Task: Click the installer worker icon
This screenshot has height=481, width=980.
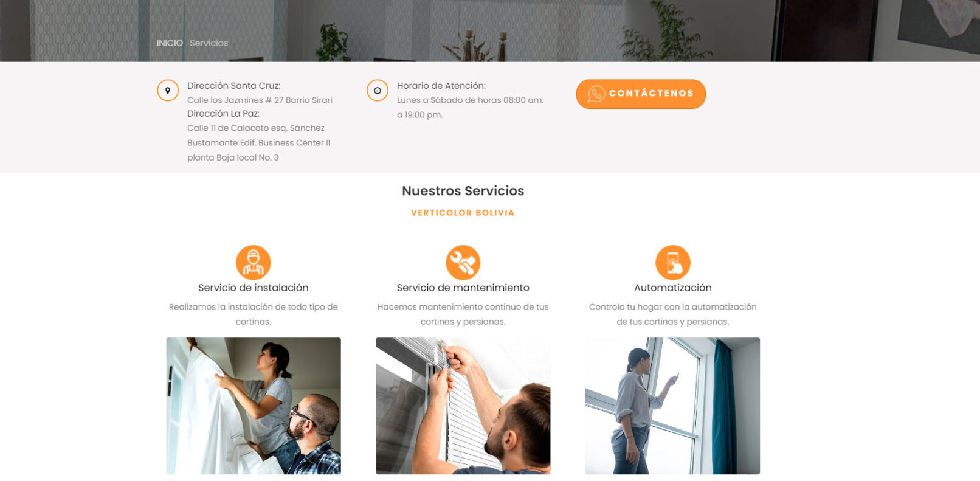Action: click(254, 262)
